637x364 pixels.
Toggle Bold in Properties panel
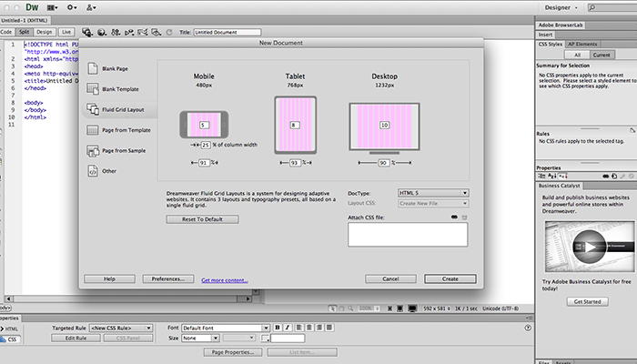[278, 328]
